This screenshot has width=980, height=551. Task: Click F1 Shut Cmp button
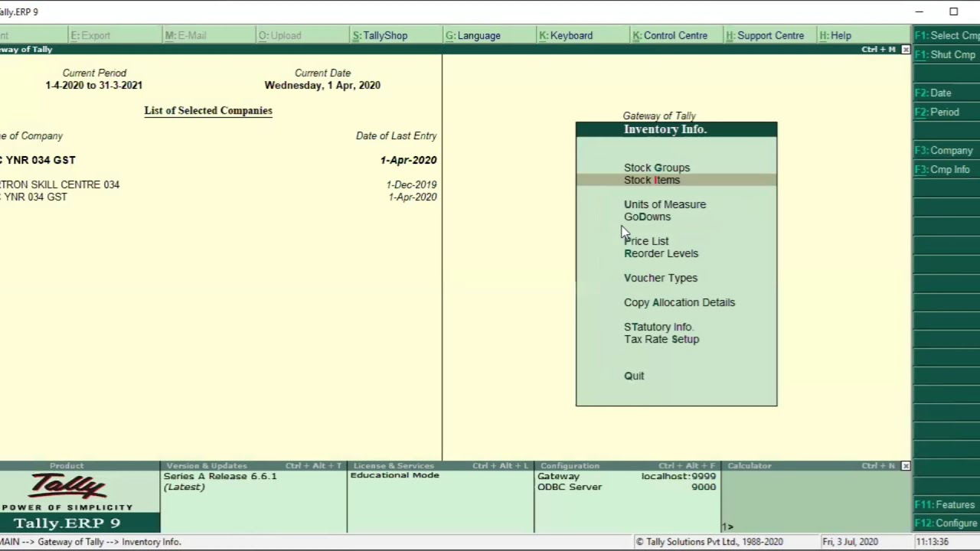click(946, 54)
